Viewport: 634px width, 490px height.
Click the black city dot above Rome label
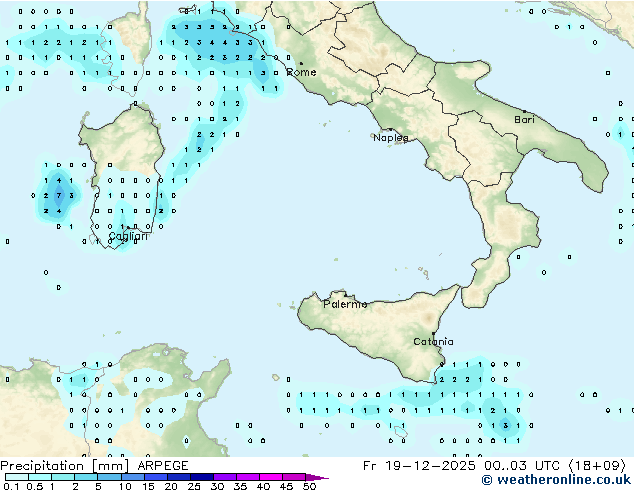coord(301,63)
